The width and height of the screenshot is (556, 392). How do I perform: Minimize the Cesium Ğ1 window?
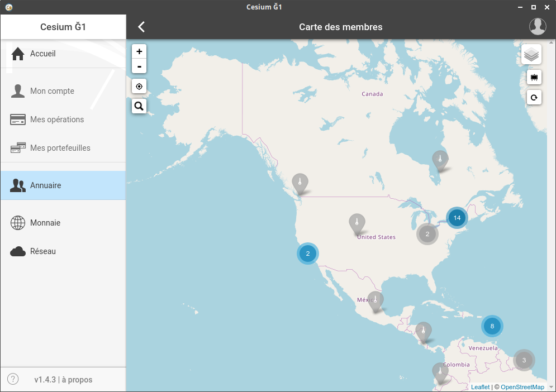pos(520,7)
